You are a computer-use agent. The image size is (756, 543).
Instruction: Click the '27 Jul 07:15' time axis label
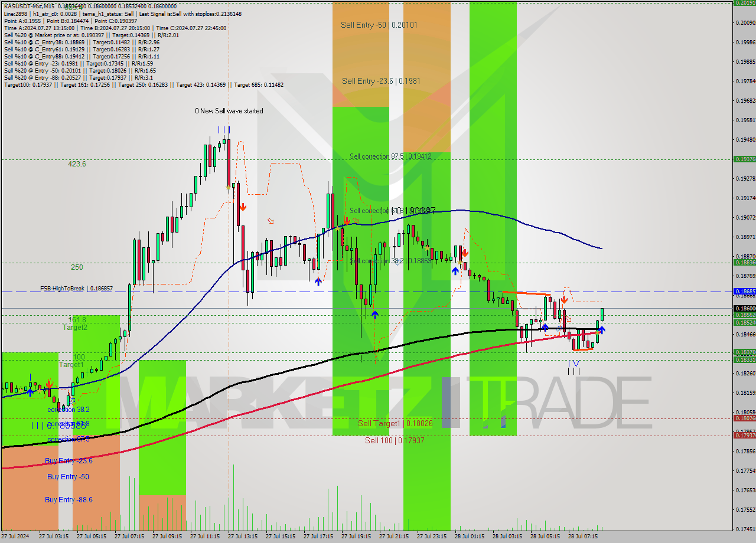(x=129, y=537)
